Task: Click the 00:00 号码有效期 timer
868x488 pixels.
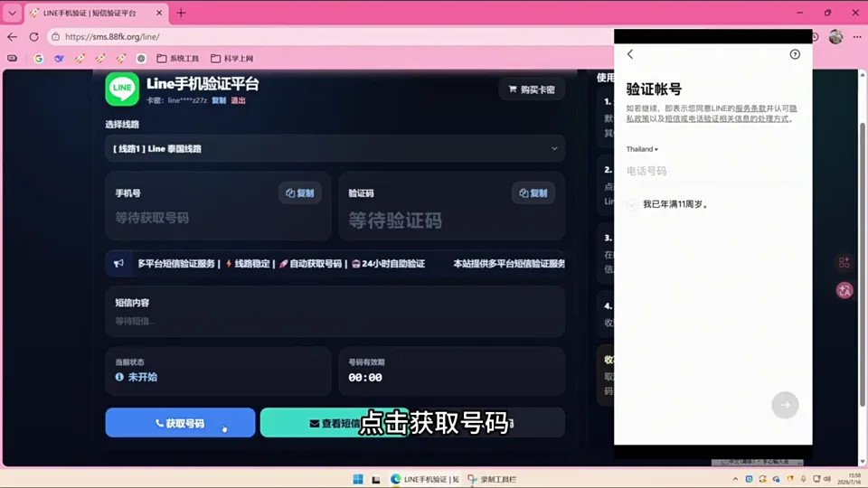Action: [x=365, y=378]
